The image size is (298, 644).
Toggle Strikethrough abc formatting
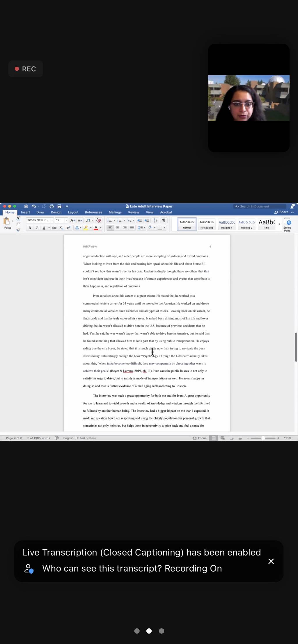point(54,228)
